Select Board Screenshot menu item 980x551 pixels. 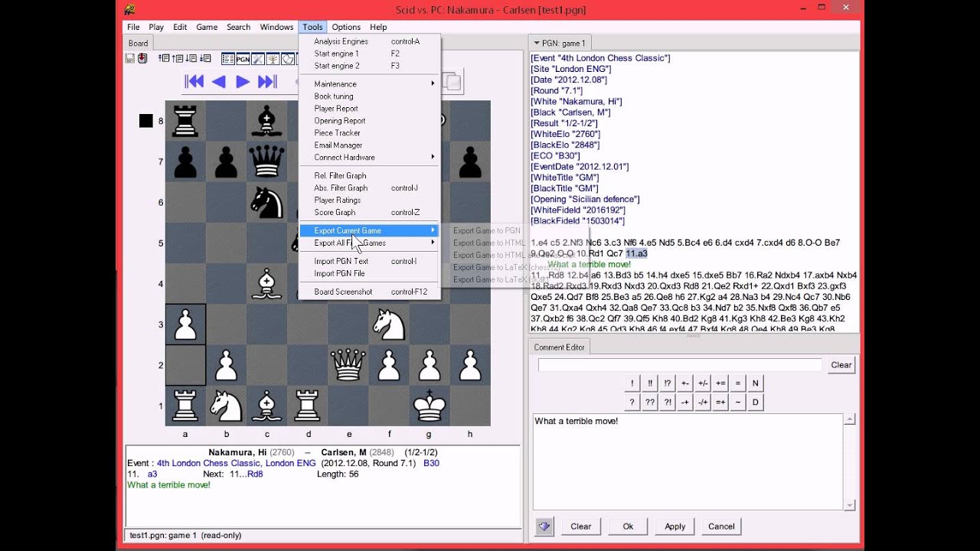(369, 292)
